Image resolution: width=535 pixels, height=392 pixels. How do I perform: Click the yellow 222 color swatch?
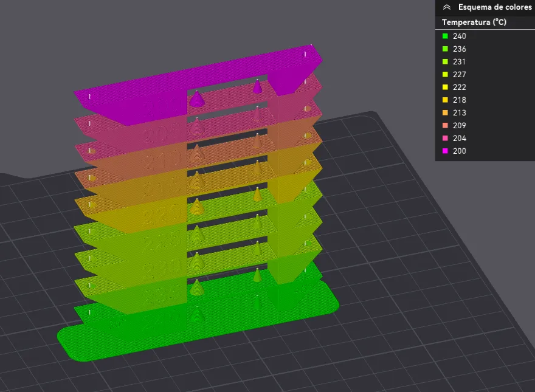coord(444,87)
